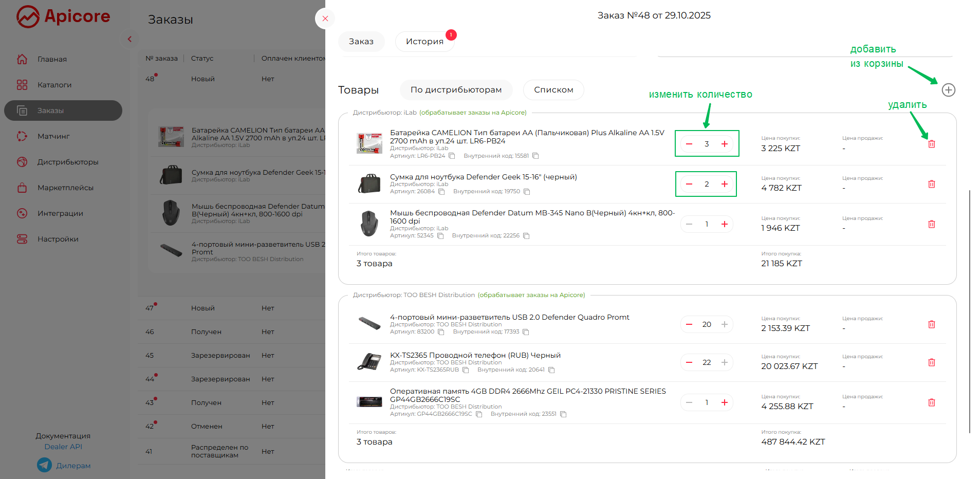Collapse the left sidebar with chevron

click(130, 39)
